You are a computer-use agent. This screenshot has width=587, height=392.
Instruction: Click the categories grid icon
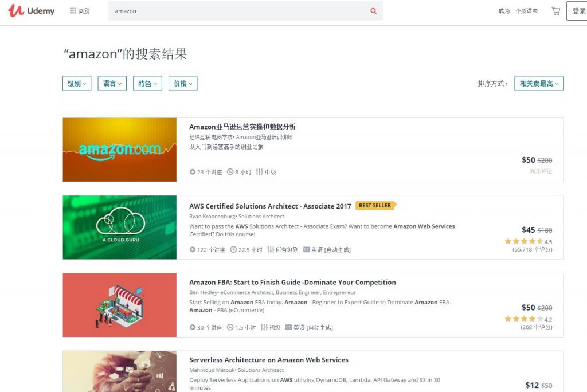click(73, 11)
